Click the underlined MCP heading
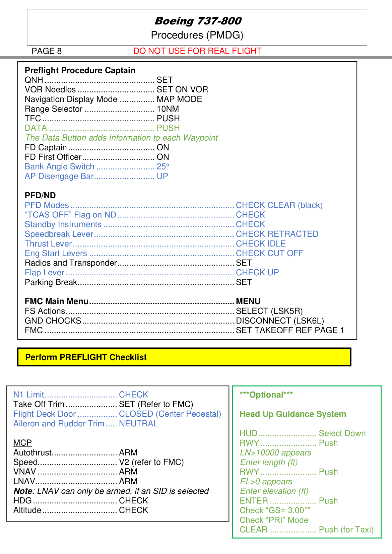 [22, 443]
